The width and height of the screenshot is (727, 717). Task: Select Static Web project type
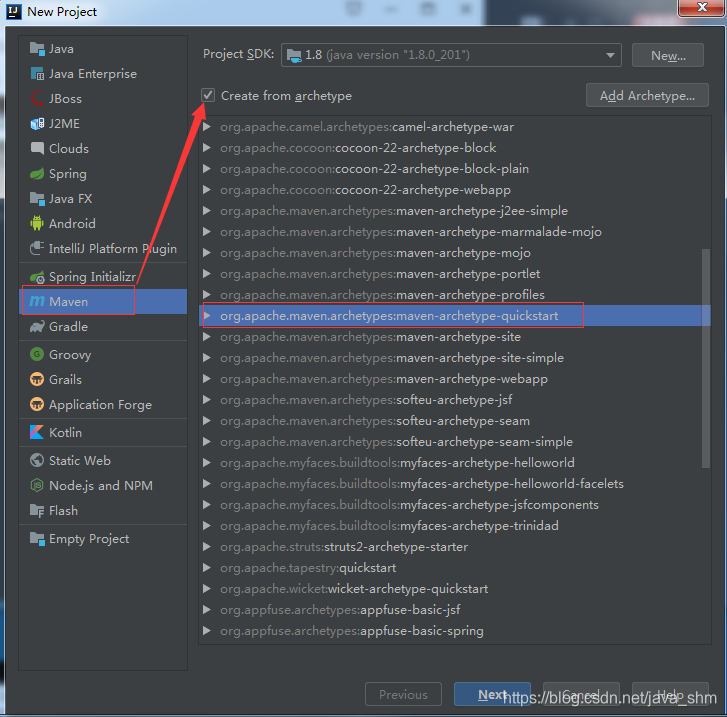coord(103,461)
